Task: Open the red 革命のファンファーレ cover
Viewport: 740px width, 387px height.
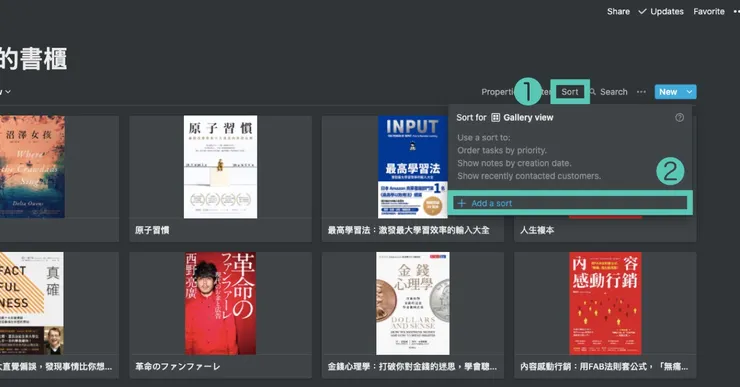Action: [220, 303]
